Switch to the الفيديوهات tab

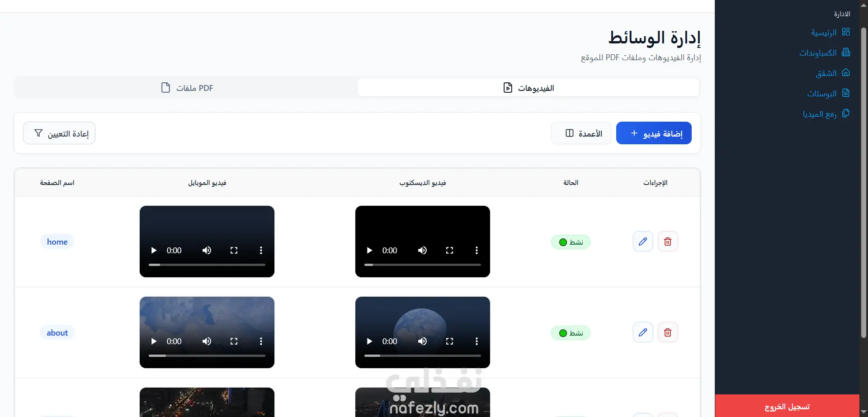pyautogui.click(x=528, y=88)
